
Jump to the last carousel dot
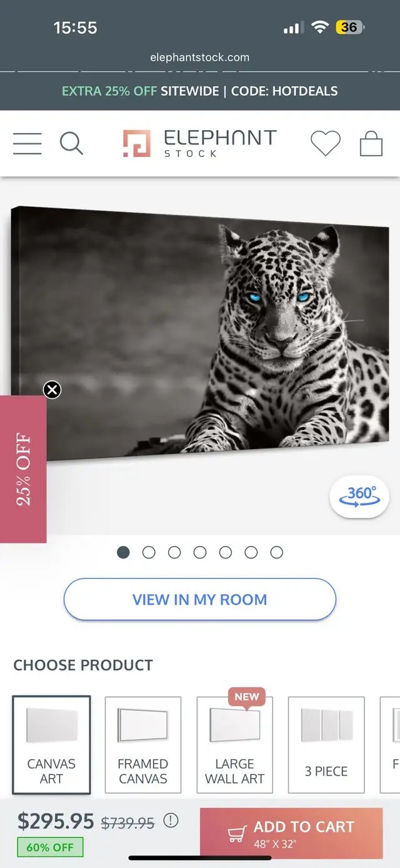tap(277, 552)
